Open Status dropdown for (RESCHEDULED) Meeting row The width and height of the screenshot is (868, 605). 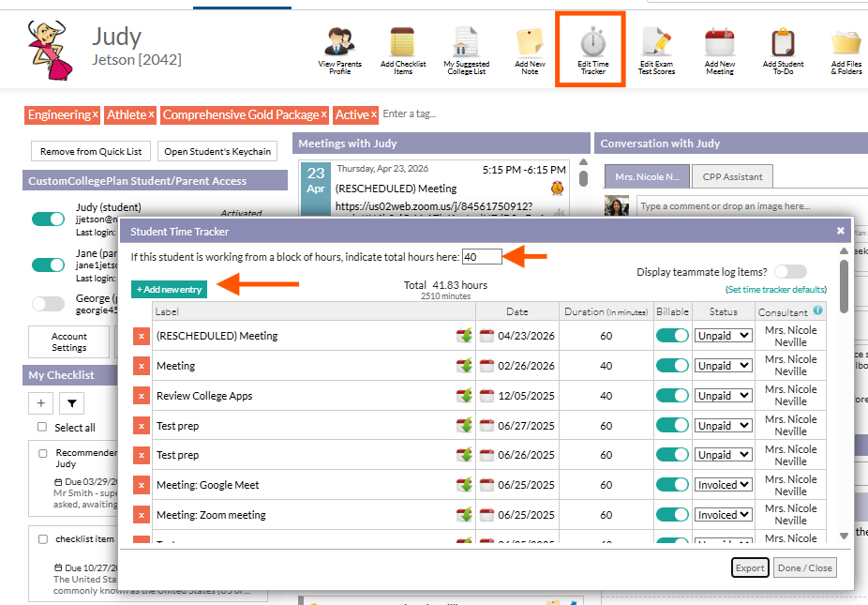pyautogui.click(x=723, y=336)
